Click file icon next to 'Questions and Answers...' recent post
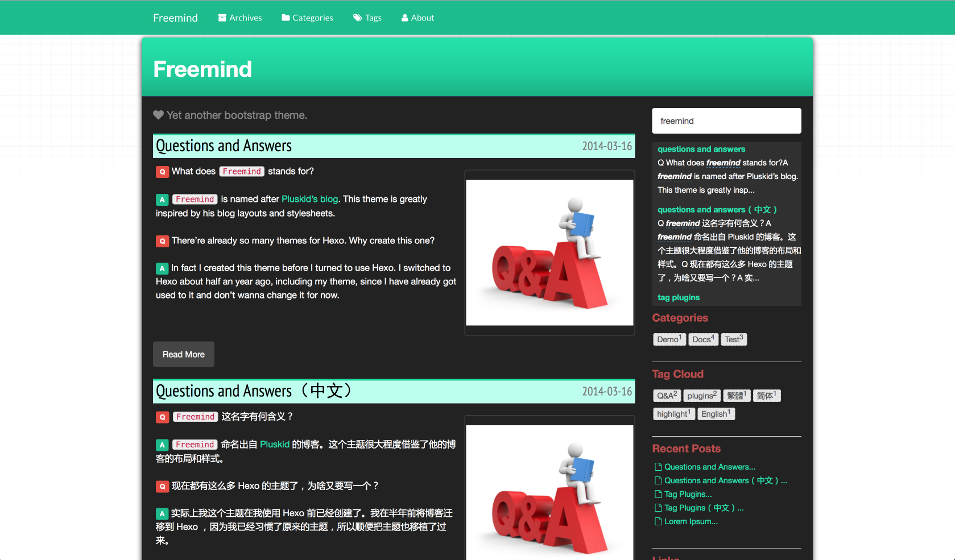Screen dimensions: 955x560 tap(658, 467)
